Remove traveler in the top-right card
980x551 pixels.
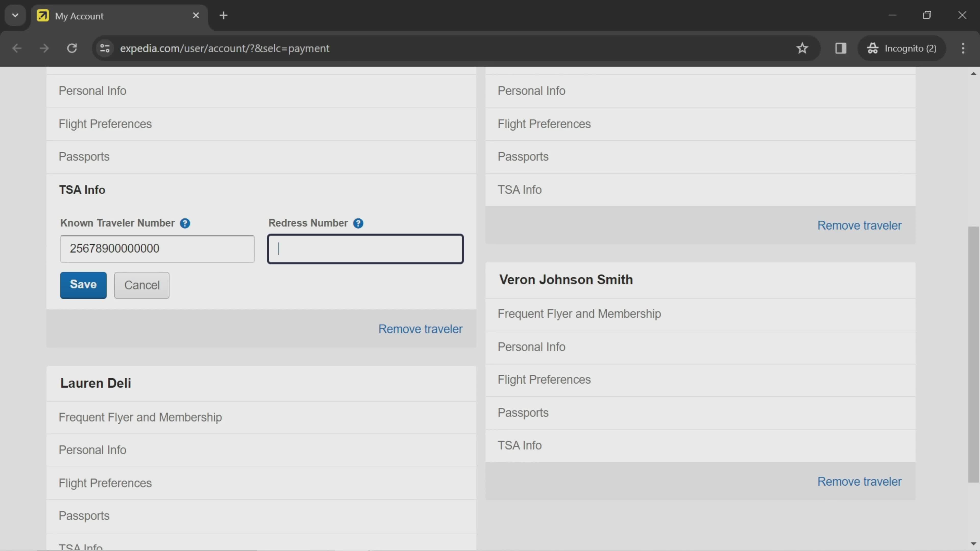859,226
